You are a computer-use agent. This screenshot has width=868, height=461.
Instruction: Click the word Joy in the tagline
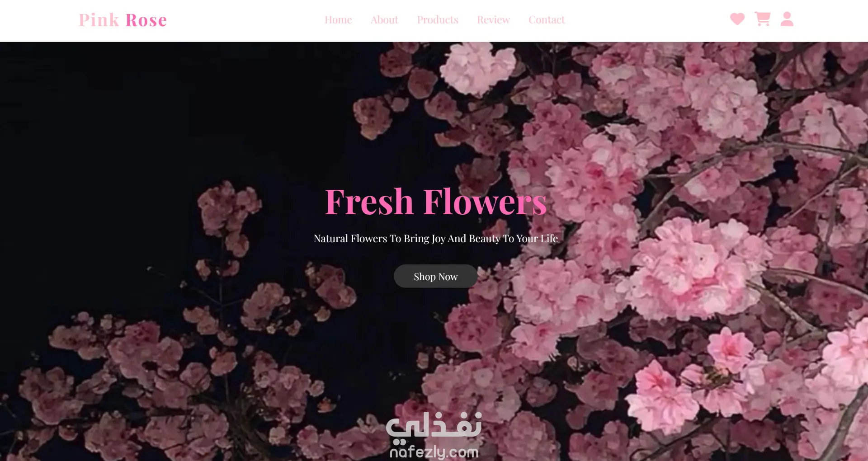[439, 239]
